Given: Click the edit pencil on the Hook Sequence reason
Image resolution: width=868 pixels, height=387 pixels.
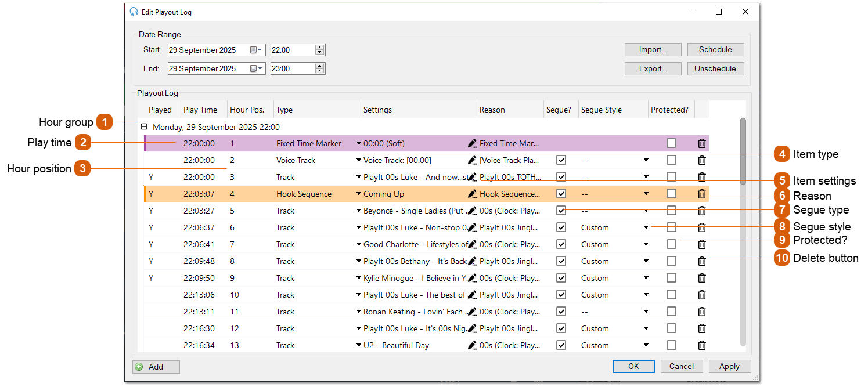Looking at the screenshot, I should (473, 193).
